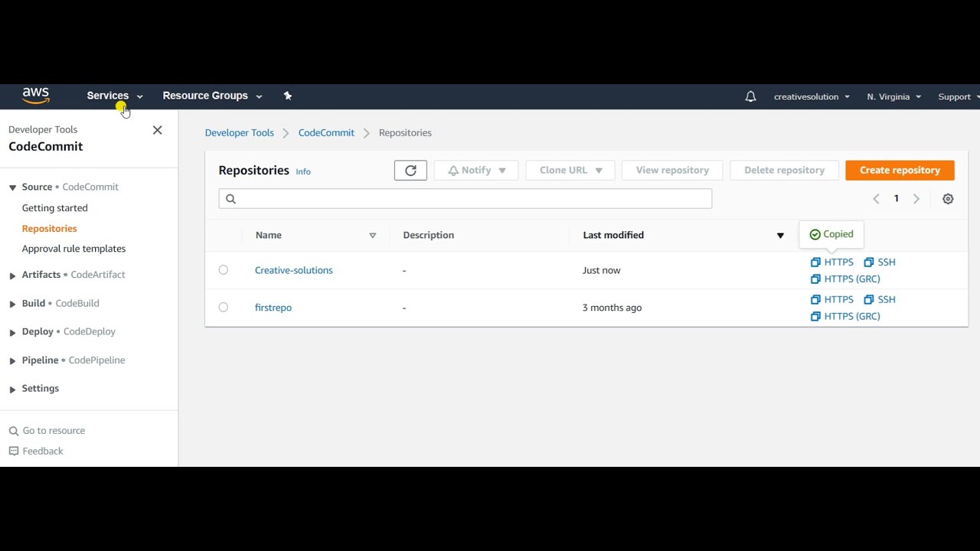
Task: Open the N. Virginia region dropdown
Action: point(893,96)
